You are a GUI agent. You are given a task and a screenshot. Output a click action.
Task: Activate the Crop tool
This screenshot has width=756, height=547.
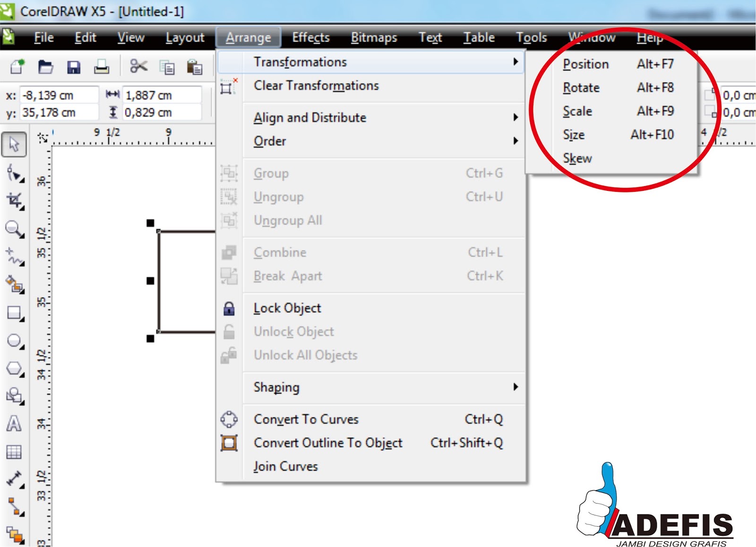coord(14,200)
